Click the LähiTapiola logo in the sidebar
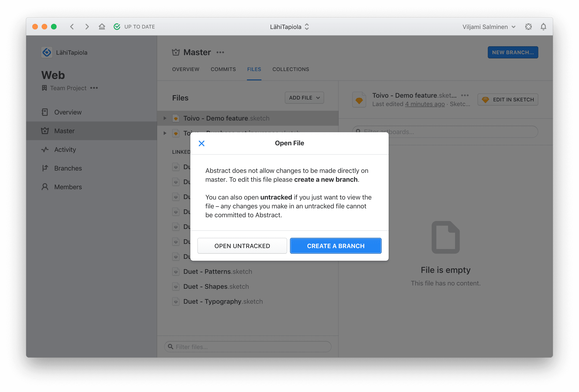The image size is (579, 392). (x=47, y=52)
